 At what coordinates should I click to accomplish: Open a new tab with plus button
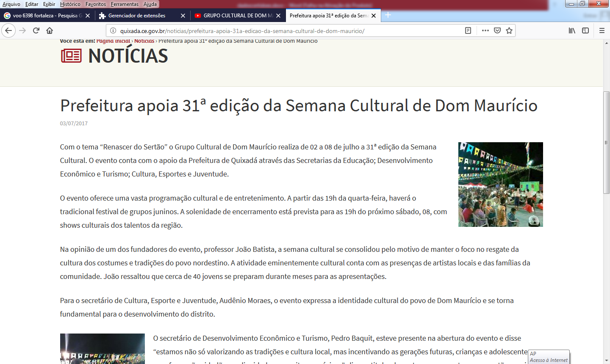(388, 15)
